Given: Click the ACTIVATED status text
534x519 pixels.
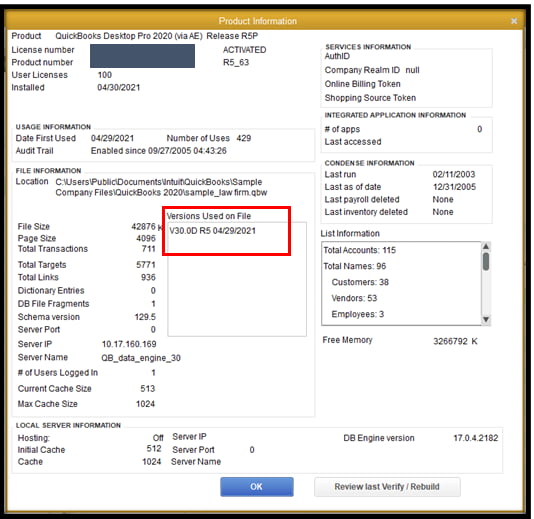Looking at the screenshot, I should click(x=245, y=50).
